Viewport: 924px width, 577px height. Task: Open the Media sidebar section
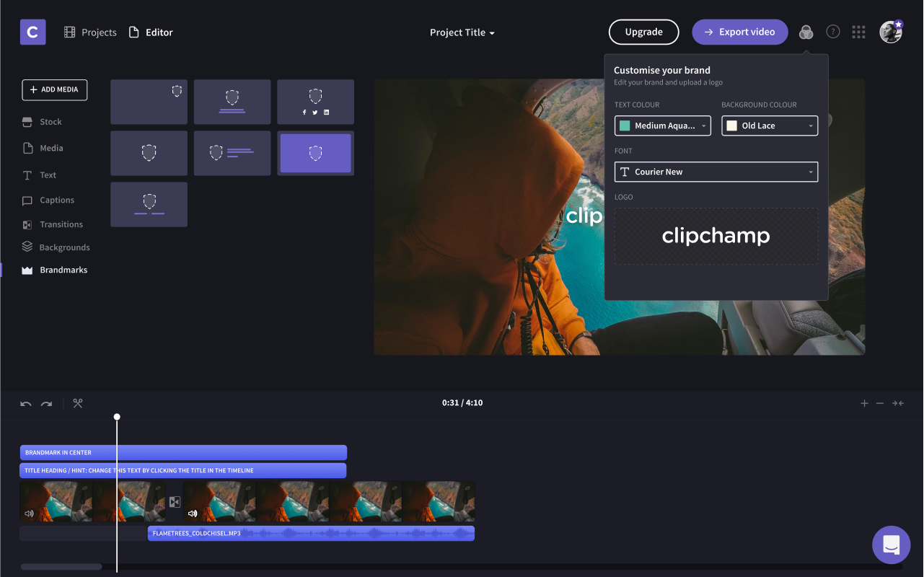[43, 148]
